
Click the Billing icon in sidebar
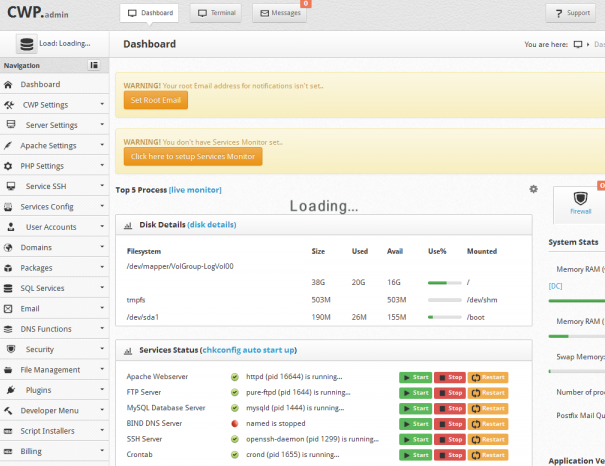point(8,451)
